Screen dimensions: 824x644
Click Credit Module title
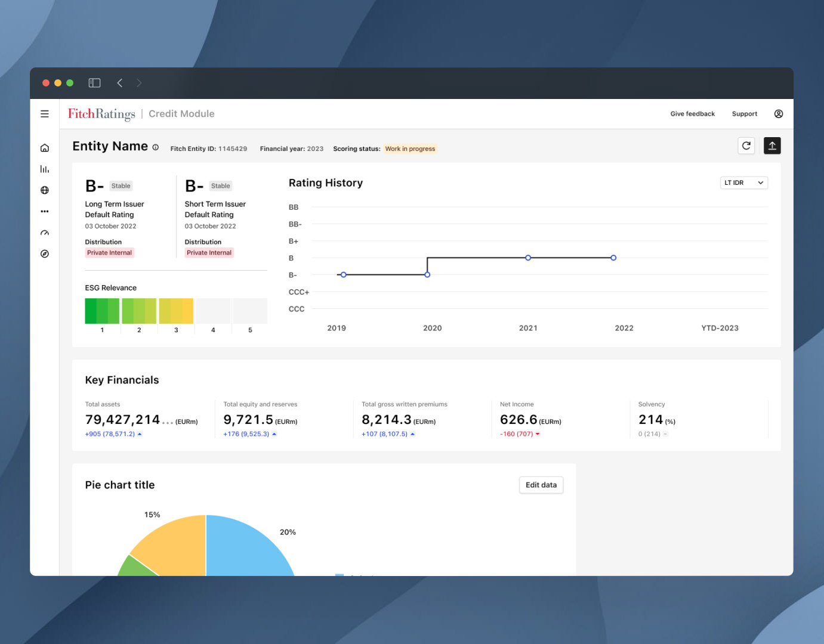[181, 114]
